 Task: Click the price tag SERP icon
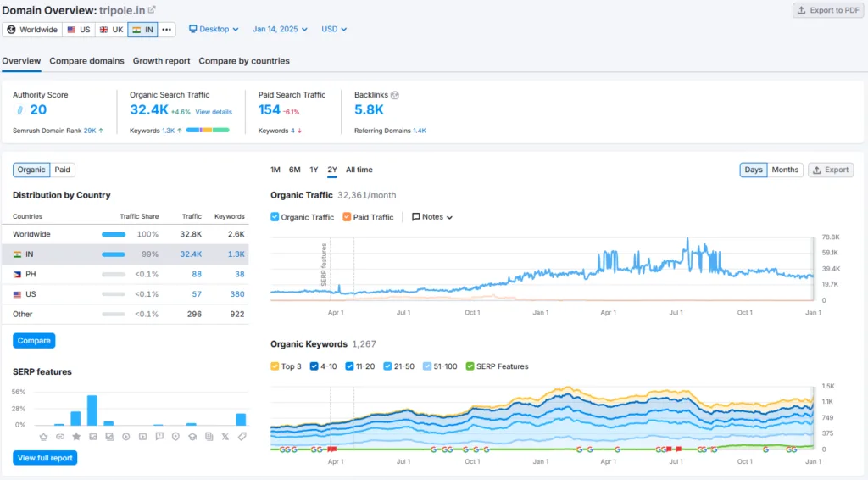(242, 436)
